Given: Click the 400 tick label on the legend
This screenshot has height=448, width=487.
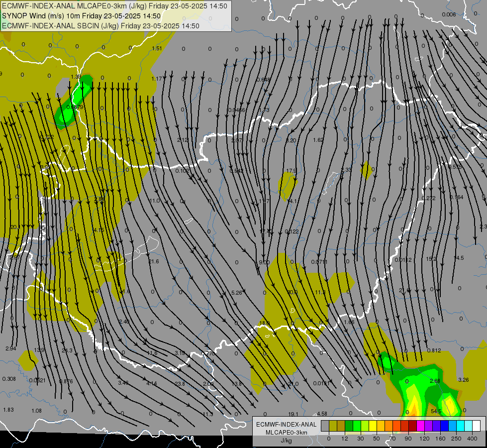Looking at the screenshot, I should pos(472,439).
